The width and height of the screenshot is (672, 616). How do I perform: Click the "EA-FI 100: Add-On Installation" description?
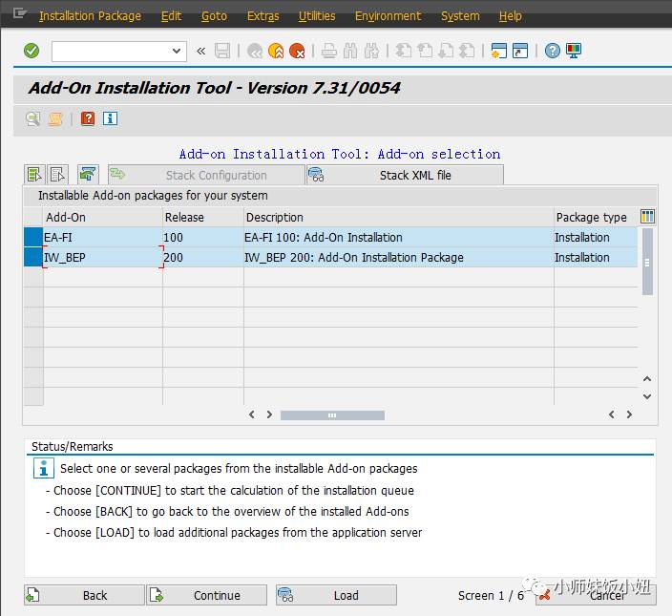pyautogui.click(x=324, y=237)
